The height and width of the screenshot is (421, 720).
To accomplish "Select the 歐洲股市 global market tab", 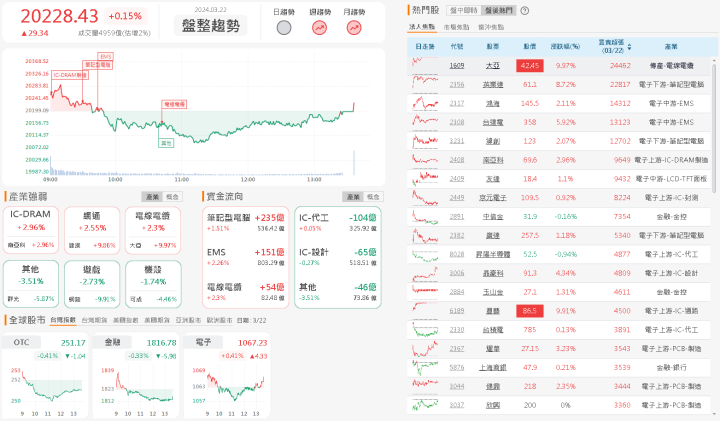I will pos(219,320).
